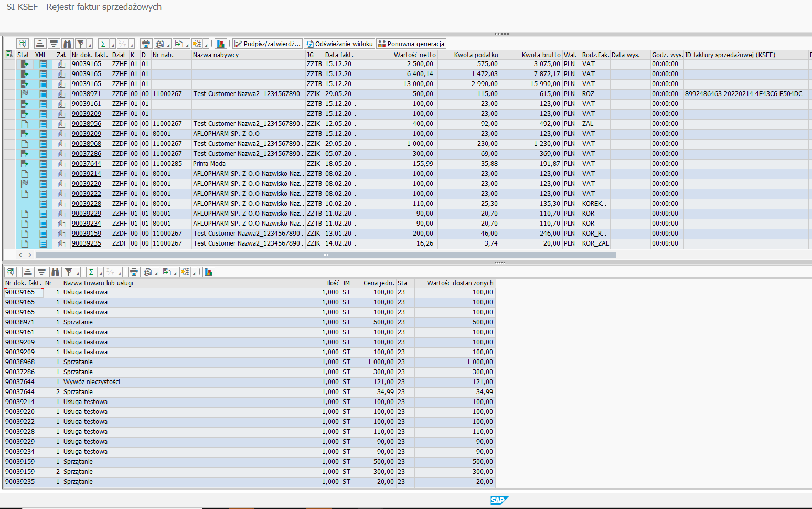
Task: Open invoice number link 90039235
Action: coord(87,243)
